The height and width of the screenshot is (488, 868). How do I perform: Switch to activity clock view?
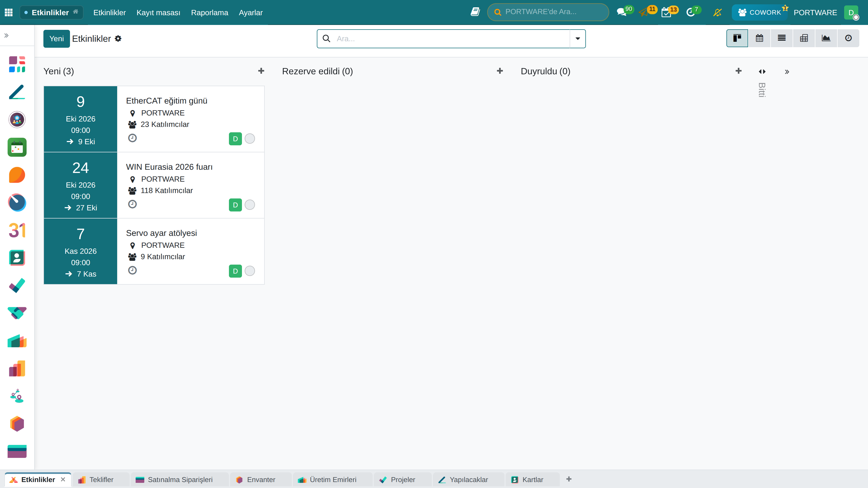pos(848,38)
